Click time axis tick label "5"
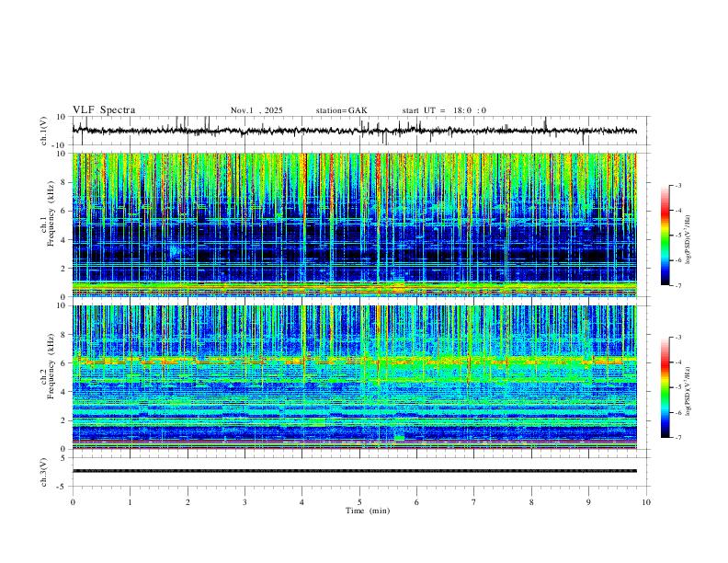This screenshot has height=563, width=728. [359, 502]
